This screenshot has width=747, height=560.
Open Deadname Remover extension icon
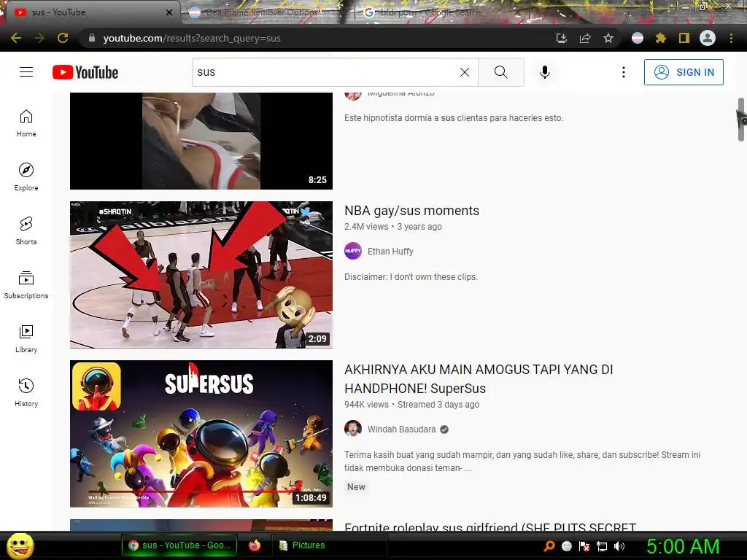click(638, 38)
